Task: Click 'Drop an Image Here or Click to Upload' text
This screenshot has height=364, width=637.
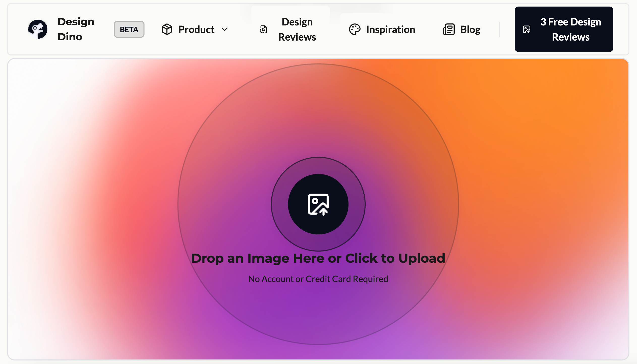Action: coord(318,258)
